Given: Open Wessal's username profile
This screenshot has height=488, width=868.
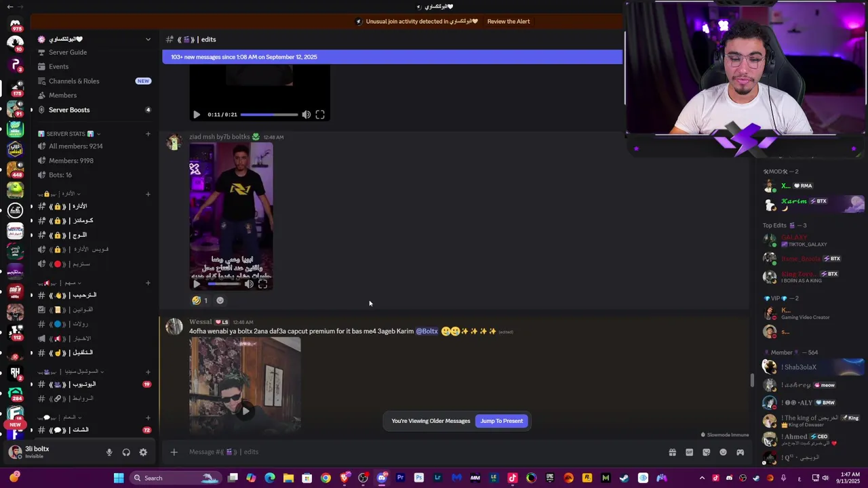Looking at the screenshot, I should [201, 322].
